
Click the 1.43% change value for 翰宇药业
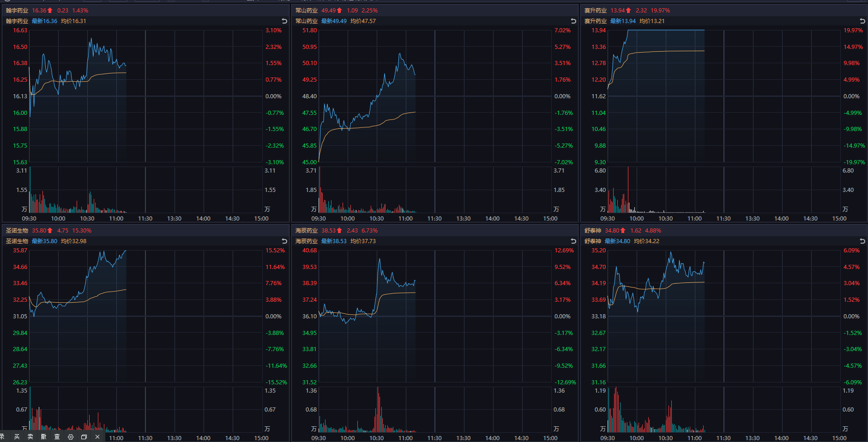click(80, 11)
